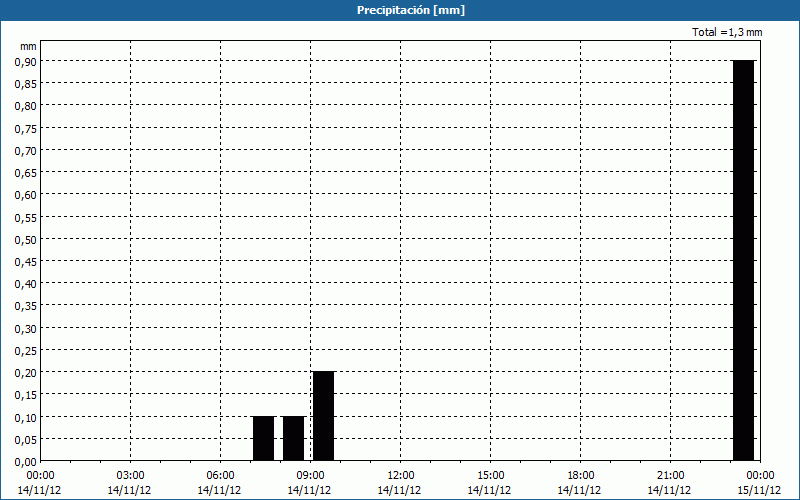Screen dimensions: 800x500
Task: Click the 09:00 time axis label
Action: (x=310, y=475)
